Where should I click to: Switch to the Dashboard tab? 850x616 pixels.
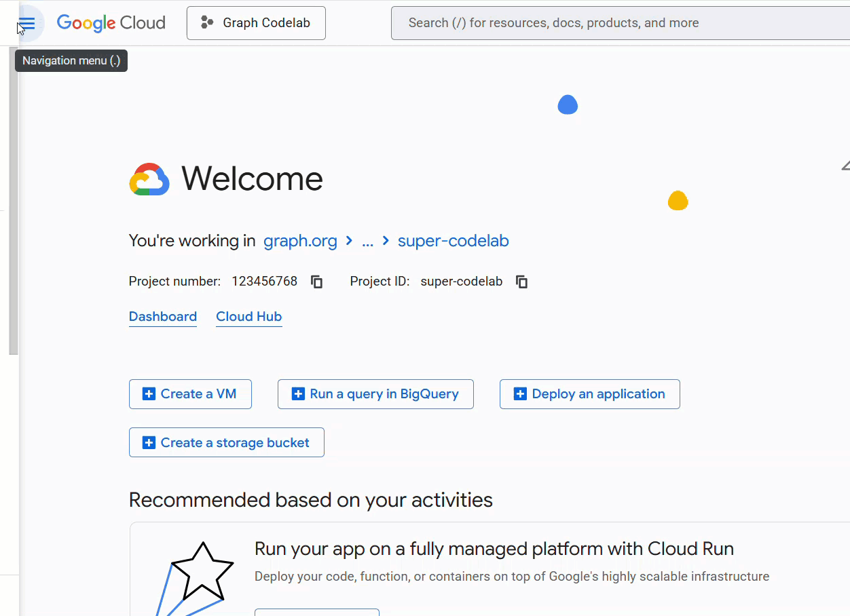pyautogui.click(x=163, y=316)
